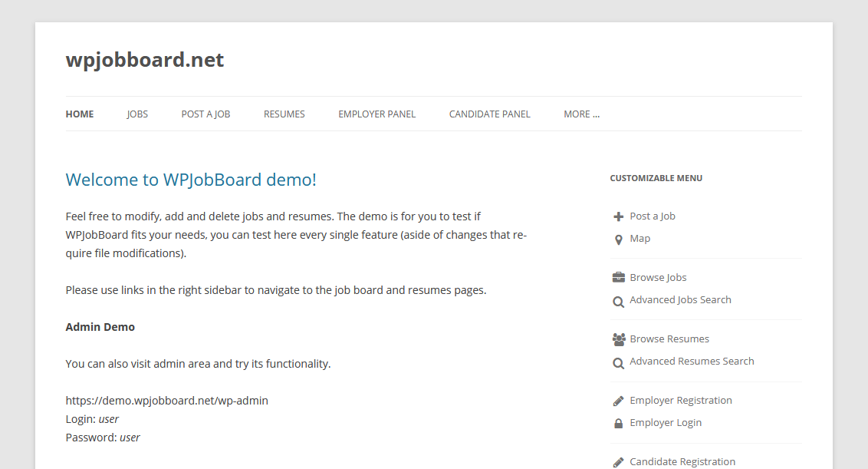This screenshot has height=469, width=868.
Task: Click the Post a Job sidebar link
Action: click(x=652, y=216)
